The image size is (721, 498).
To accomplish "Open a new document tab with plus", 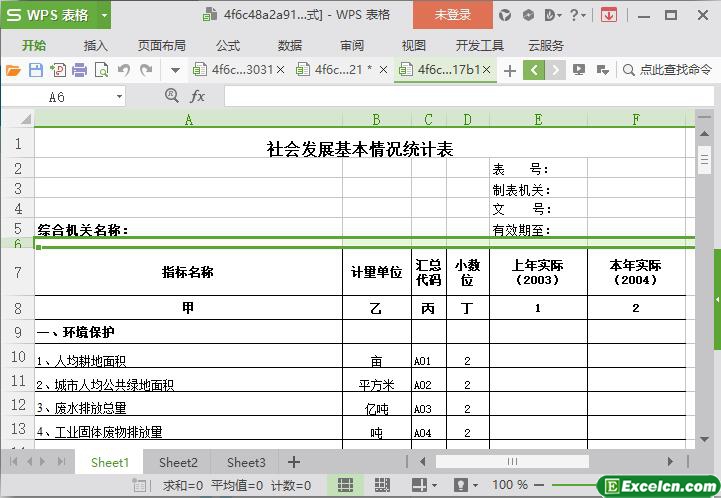I will [510, 70].
